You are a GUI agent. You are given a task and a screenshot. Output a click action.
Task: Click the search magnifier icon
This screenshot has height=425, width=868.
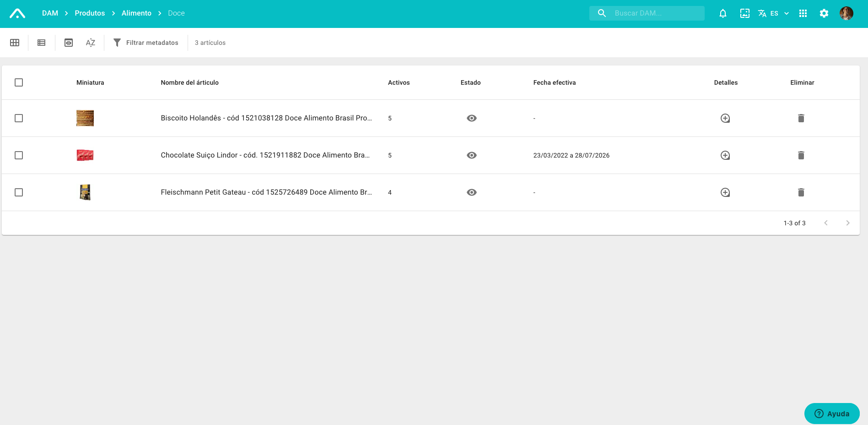pos(602,13)
